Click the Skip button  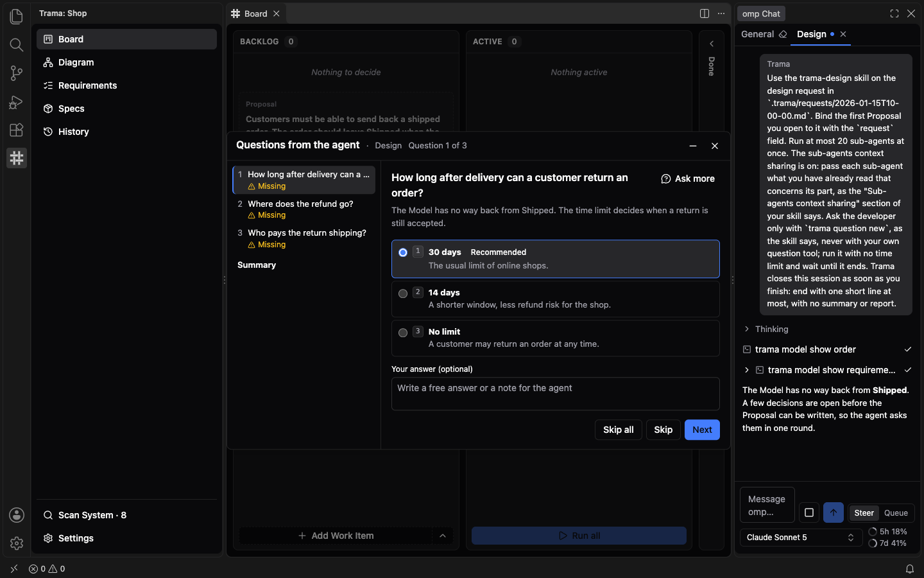click(663, 430)
